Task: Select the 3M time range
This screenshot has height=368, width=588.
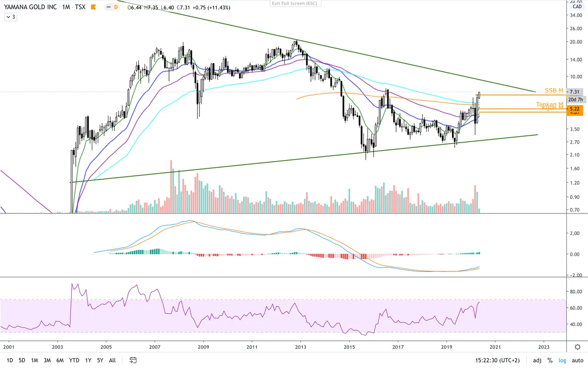Action: coord(47,360)
